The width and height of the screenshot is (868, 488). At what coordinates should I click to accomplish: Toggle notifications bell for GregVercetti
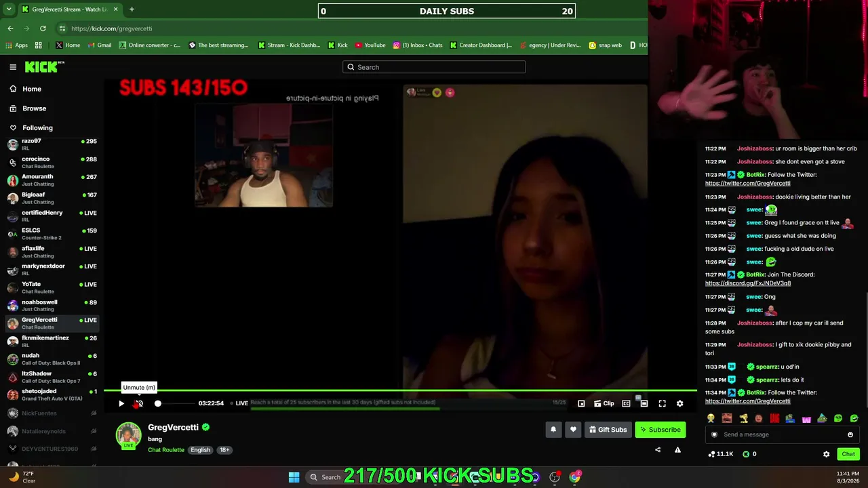click(x=553, y=429)
